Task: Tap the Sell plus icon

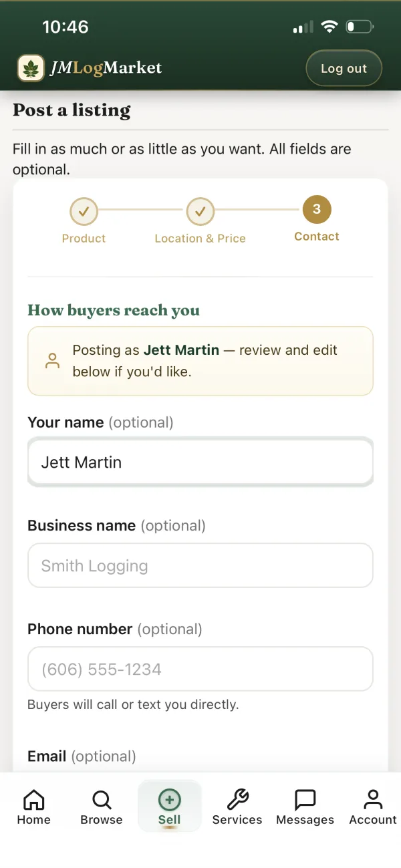Action: [x=169, y=799]
